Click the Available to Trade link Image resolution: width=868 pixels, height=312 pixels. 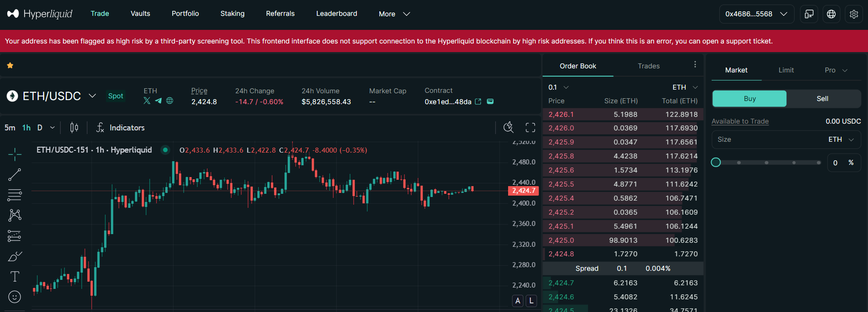(x=740, y=121)
